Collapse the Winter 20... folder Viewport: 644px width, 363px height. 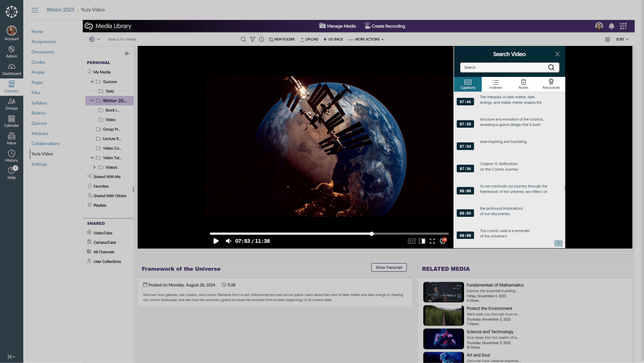92,101
